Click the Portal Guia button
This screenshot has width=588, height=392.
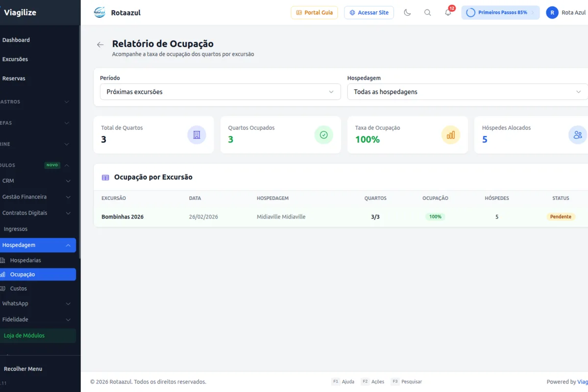[x=315, y=13]
